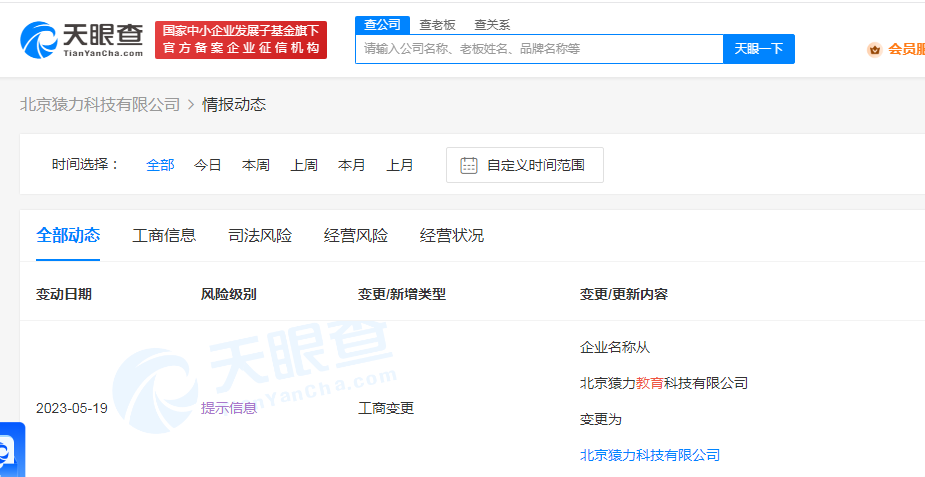Click the date 2023-05-19
The image size is (925, 477).
72,408
